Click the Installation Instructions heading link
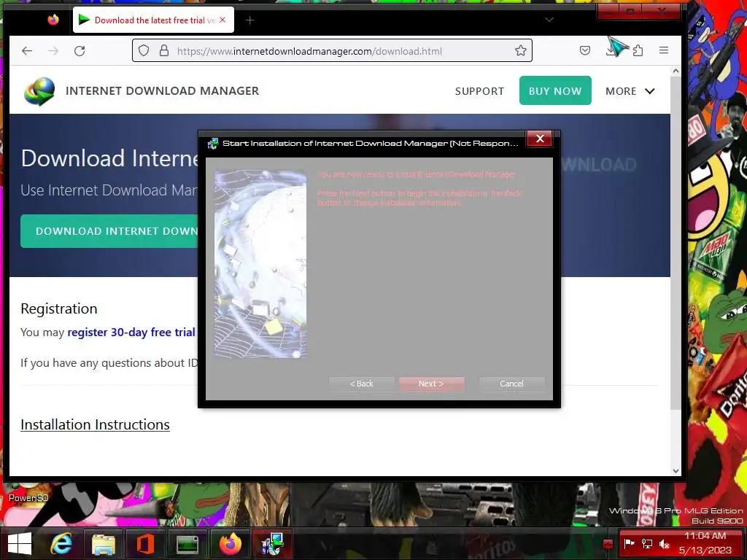This screenshot has width=747, height=560. (95, 424)
